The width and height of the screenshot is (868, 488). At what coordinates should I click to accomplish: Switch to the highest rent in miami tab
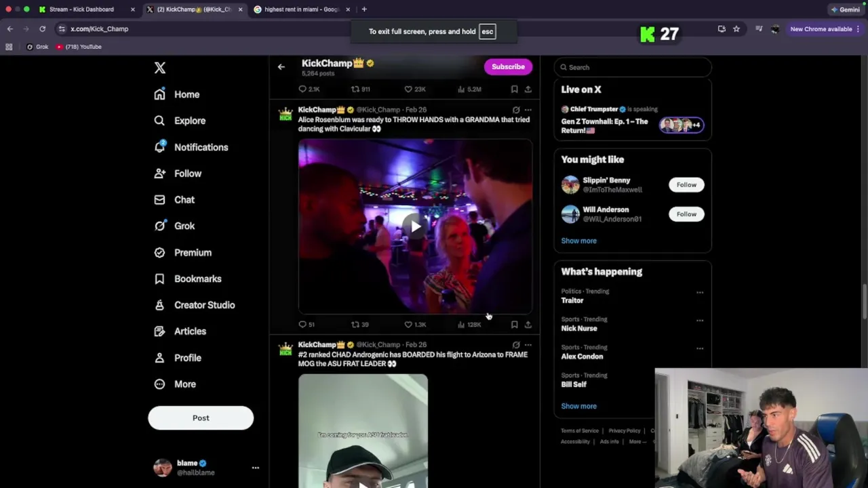coord(302,9)
